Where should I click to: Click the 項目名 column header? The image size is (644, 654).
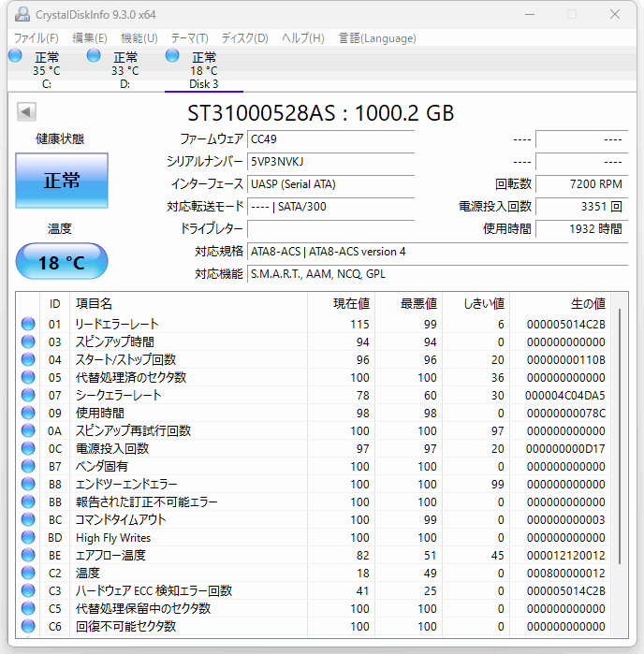click(189, 304)
